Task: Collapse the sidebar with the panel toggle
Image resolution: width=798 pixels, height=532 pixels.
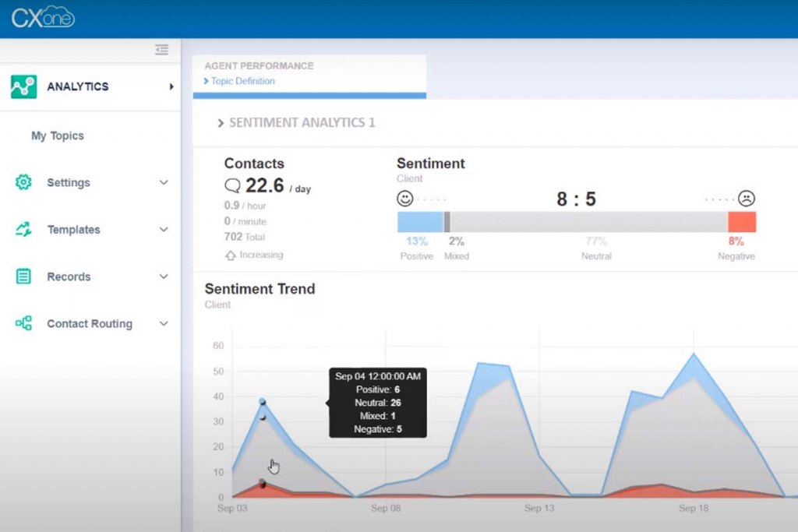Action: [x=162, y=49]
